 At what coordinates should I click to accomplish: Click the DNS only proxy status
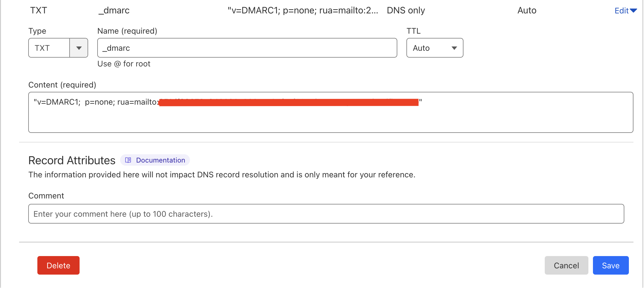(406, 11)
